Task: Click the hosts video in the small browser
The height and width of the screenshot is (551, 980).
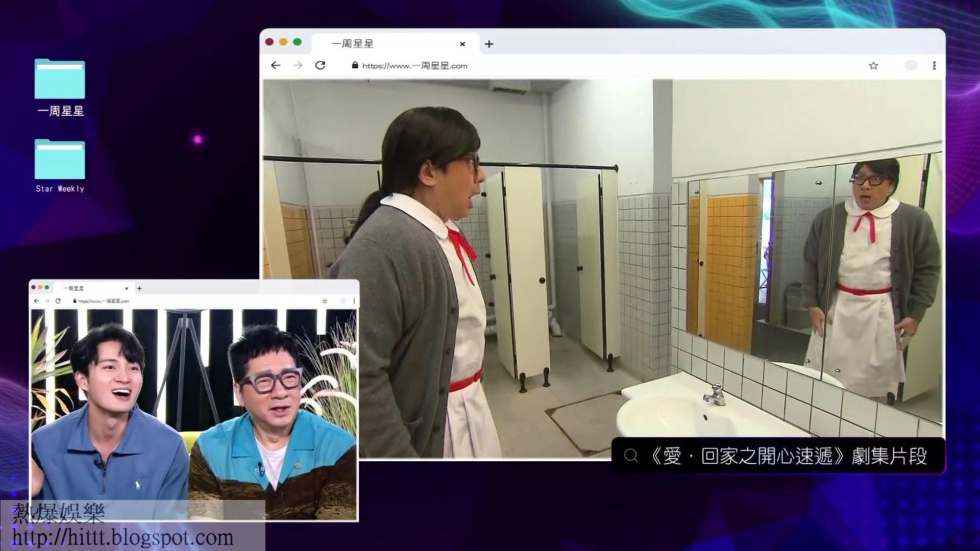Action: coord(194,414)
